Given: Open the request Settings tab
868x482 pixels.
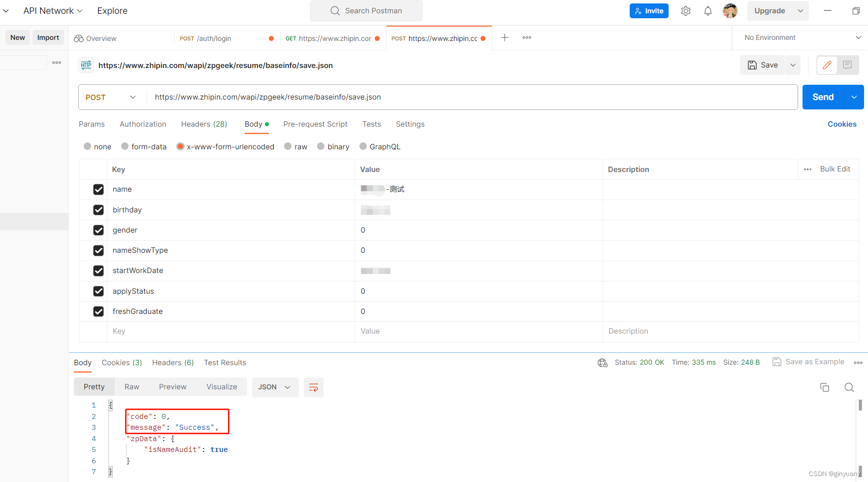Looking at the screenshot, I should 410,124.
